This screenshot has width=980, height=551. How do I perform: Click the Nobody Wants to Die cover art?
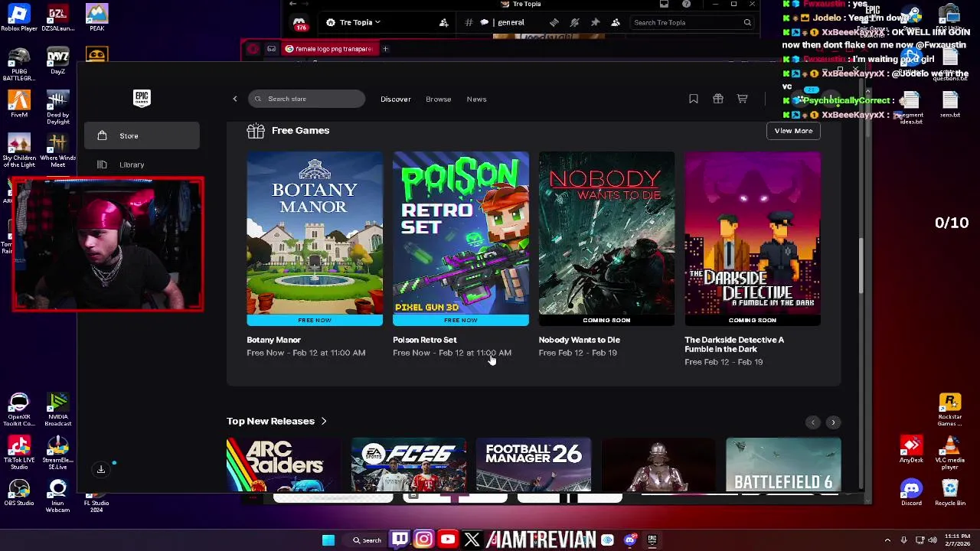coord(606,233)
